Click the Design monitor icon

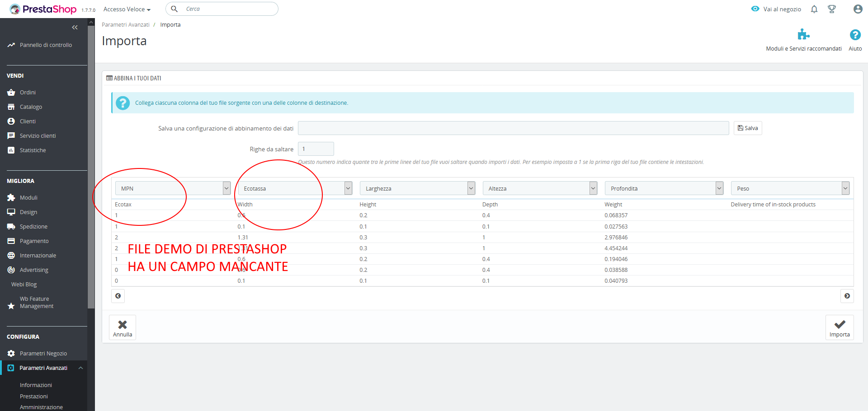[11, 212]
